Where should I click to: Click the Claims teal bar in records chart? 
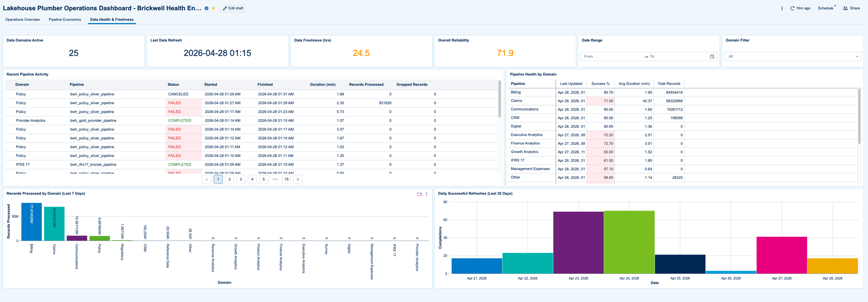54,224
